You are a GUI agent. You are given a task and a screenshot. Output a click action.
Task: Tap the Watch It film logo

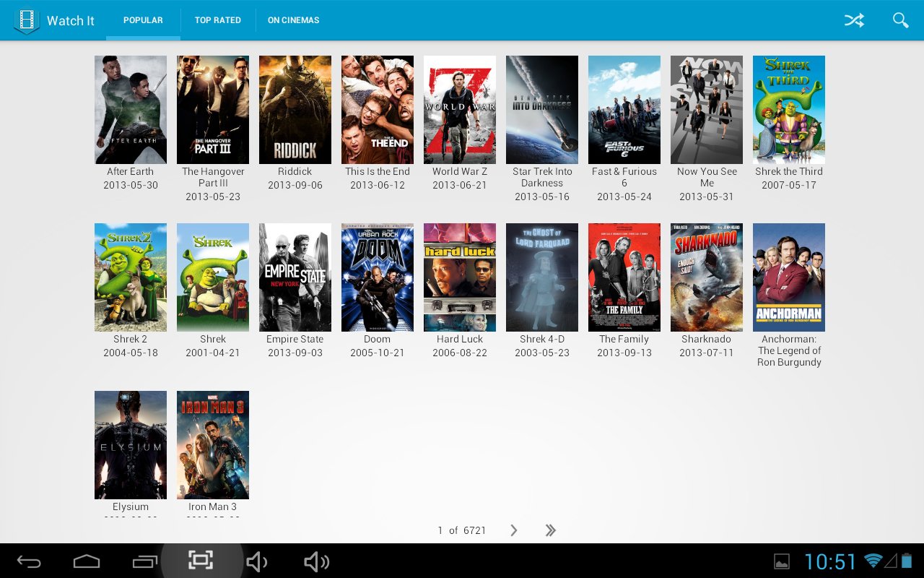click(27, 21)
